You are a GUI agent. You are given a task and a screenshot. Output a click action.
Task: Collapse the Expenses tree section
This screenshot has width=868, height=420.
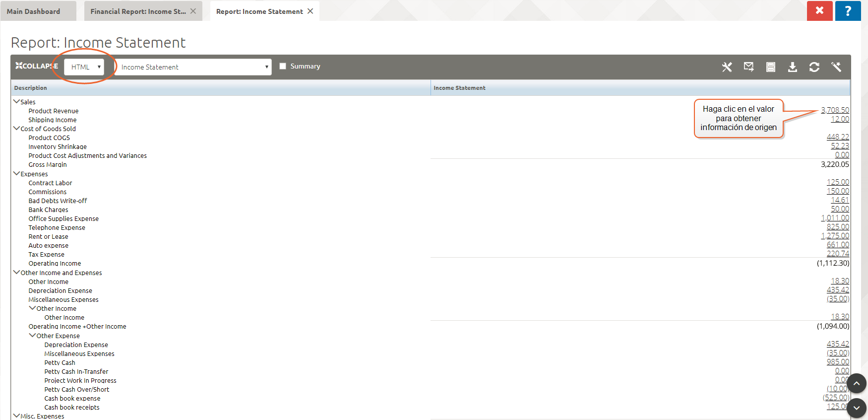pos(17,173)
